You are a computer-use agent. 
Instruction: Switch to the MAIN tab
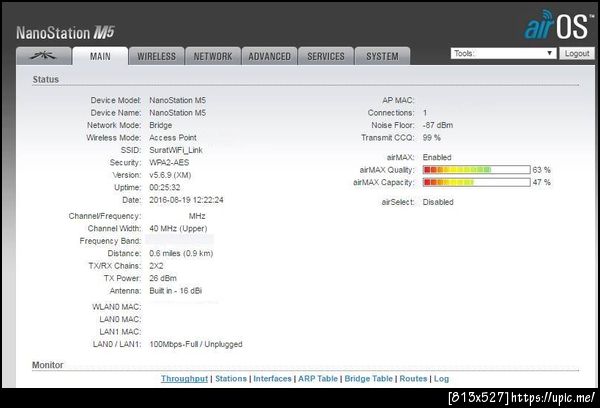click(x=100, y=56)
